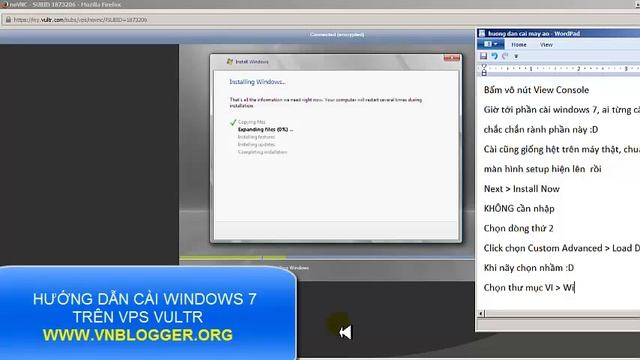The image size is (640, 360).
Task: Open the WordPad application menu button
Action: pyautogui.click(x=490, y=44)
